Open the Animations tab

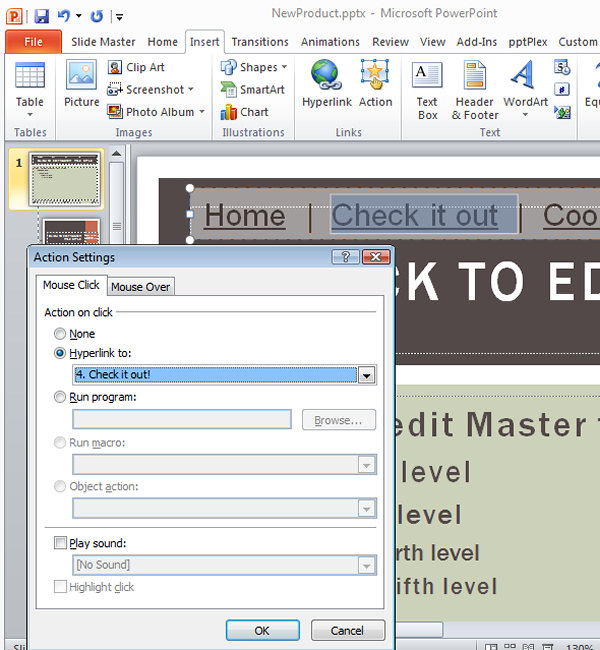pyautogui.click(x=330, y=42)
